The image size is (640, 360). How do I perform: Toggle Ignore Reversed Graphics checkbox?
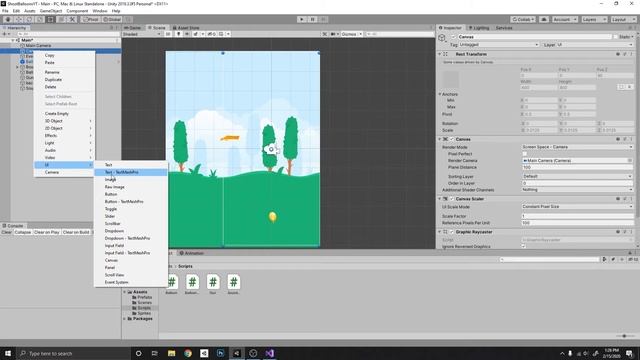coord(524,246)
